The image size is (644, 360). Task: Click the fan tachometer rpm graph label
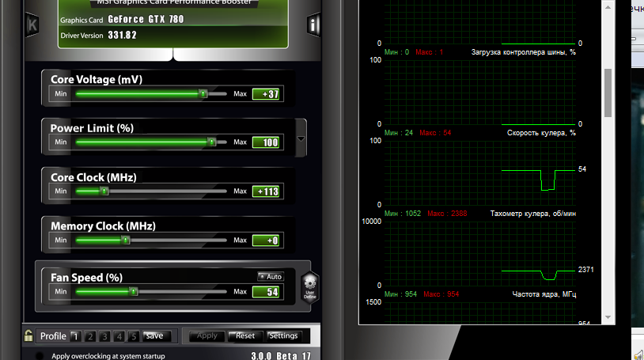pyautogui.click(x=533, y=214)
